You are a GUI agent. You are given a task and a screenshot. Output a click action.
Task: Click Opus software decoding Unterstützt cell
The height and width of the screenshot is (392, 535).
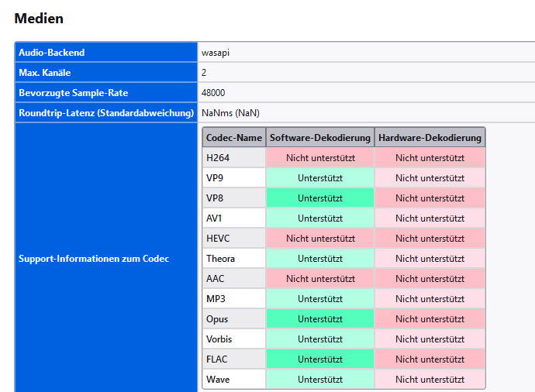coord(319,319)
